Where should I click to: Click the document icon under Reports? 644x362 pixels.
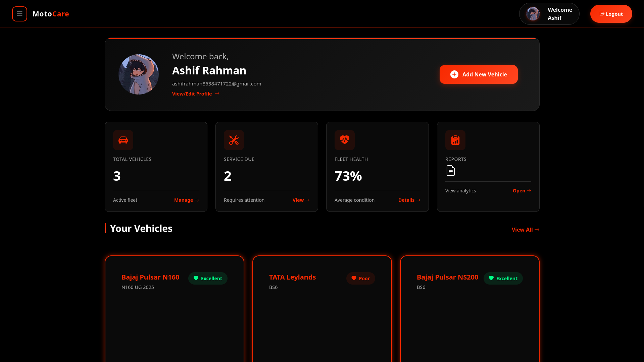point(451,171)
